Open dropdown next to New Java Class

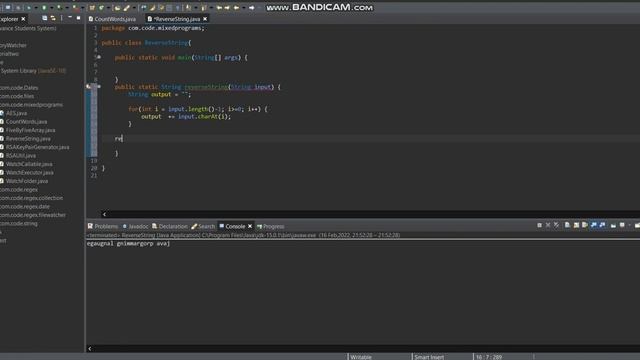click(108, 7)
